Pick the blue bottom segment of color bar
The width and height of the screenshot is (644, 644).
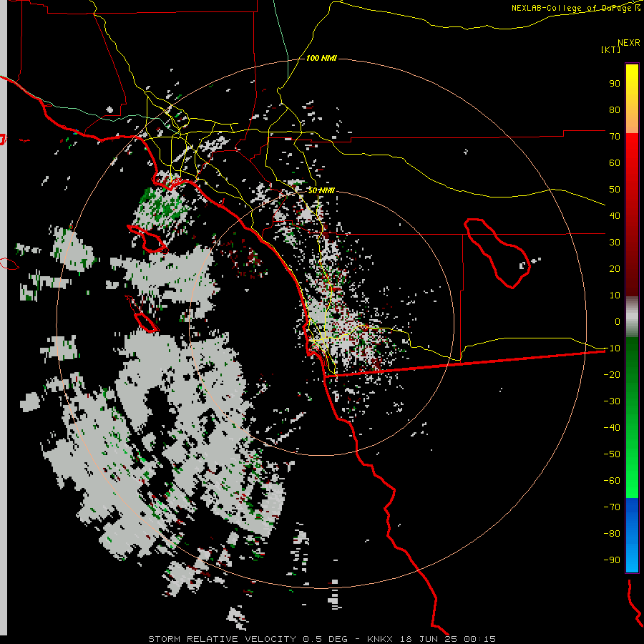[632, 535]
